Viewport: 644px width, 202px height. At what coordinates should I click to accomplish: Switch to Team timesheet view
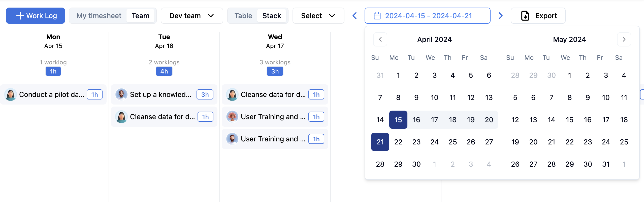[x=140, y=16]
